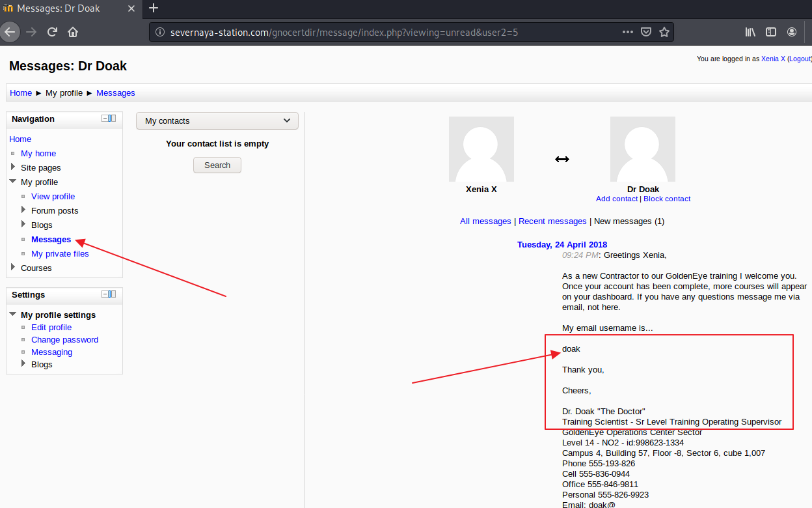
Task: Click the Block contact link
Action: (667, 199)
